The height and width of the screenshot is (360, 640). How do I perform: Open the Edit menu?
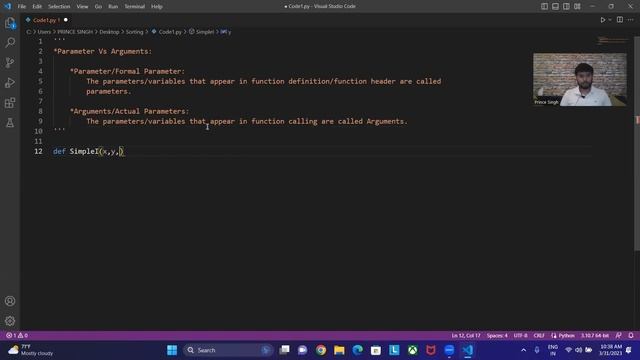(x=37, y=7)
